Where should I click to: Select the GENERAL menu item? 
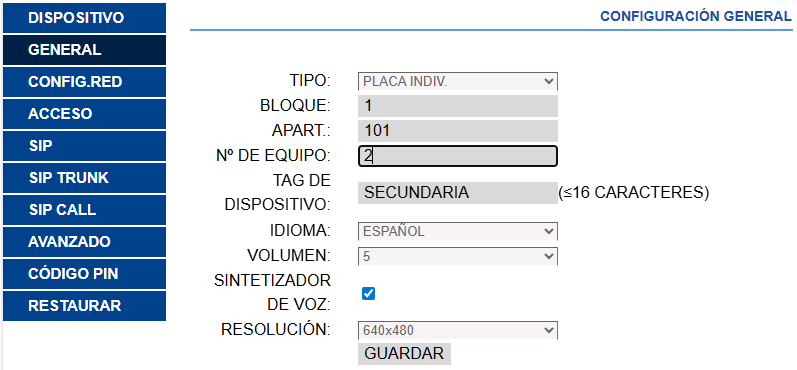click(x=84, y=50)
